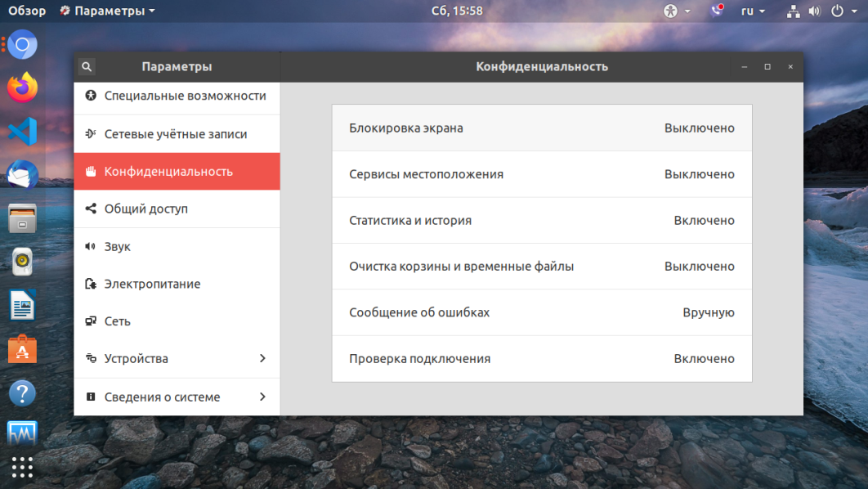Image resolution: width=868 pixels, height=489 pixels.
Task: Click the Network sidebar icon
Action: click(x=91, y=321)
